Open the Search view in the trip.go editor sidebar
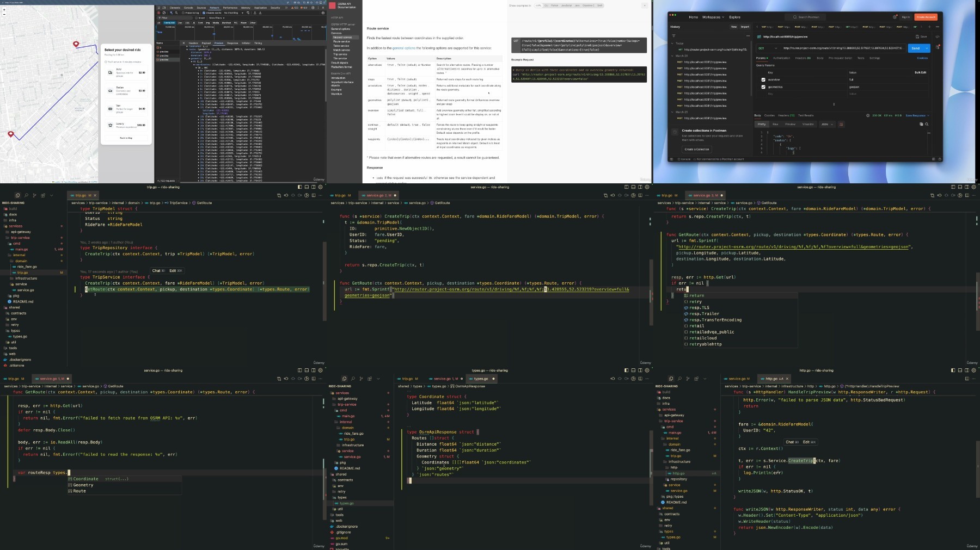The image size is (980, 550). click(26, 195)
